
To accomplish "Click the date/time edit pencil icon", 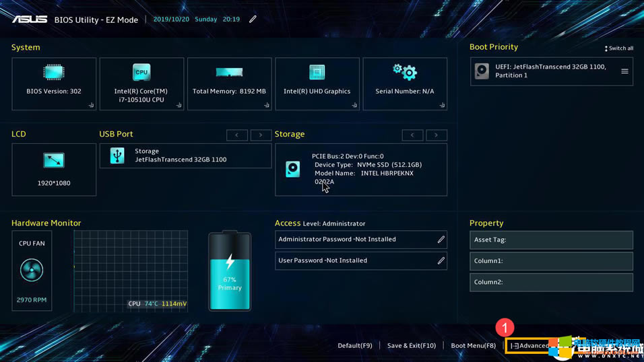I will tap(253, 19).
